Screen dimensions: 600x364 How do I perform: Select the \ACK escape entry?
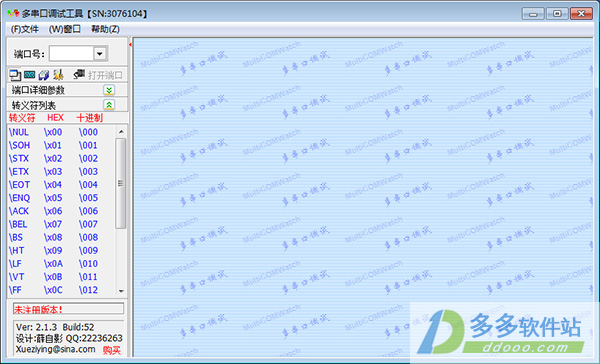[19, 211]
